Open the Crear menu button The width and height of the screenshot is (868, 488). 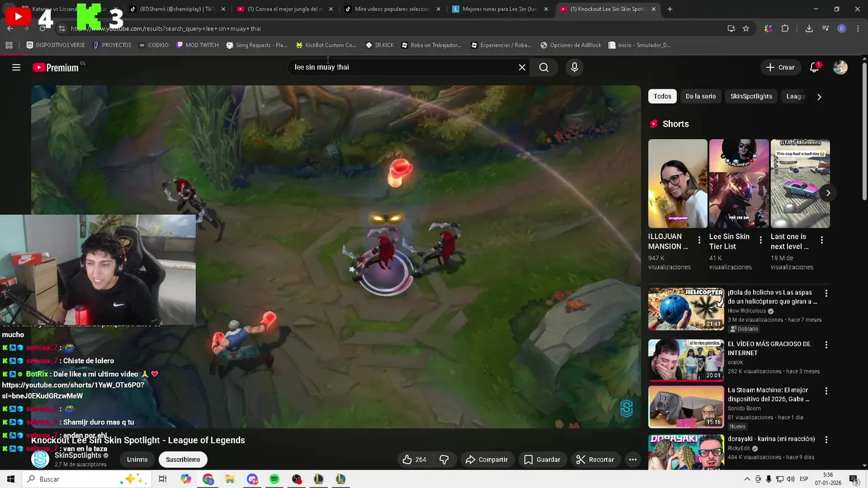pos(780,67)
